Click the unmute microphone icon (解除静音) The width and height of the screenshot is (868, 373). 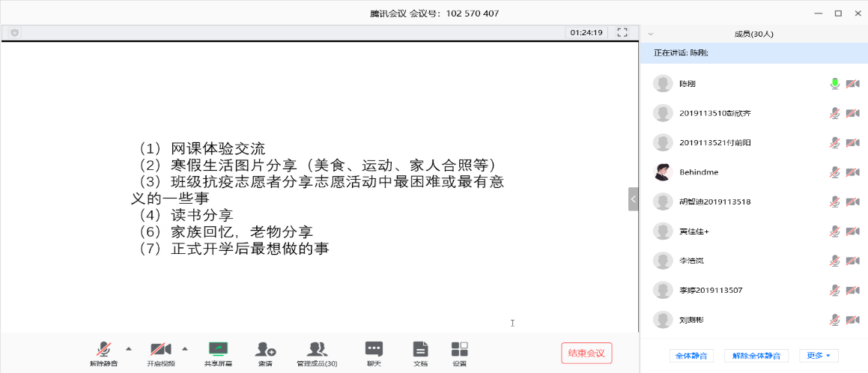(x=103, y=348)
